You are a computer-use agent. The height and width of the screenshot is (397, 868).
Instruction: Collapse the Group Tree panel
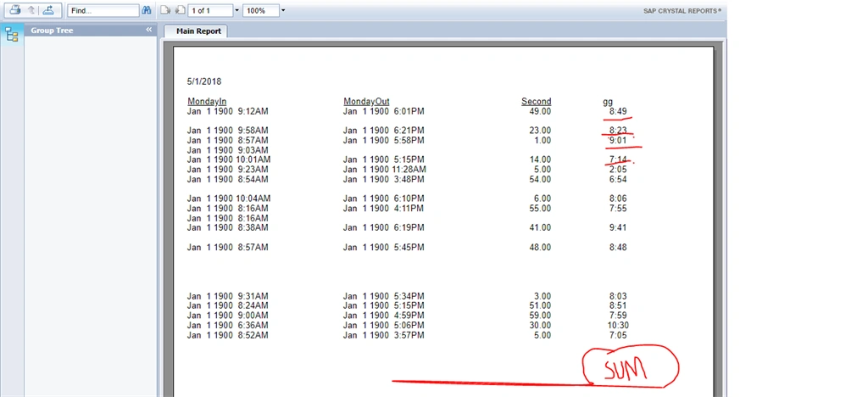point(149,30)
